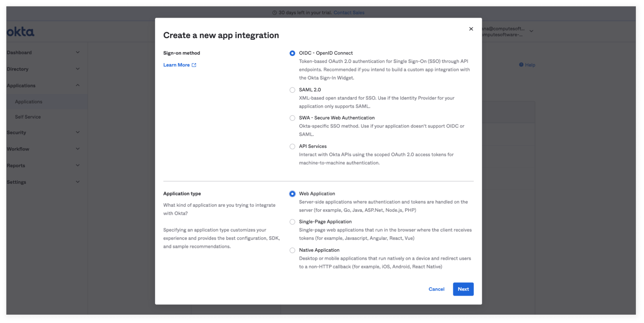Select the SAML 2.0 radio button
This screenshot has width=644, height=323.
pyautogui.click(x=292, y=90)
